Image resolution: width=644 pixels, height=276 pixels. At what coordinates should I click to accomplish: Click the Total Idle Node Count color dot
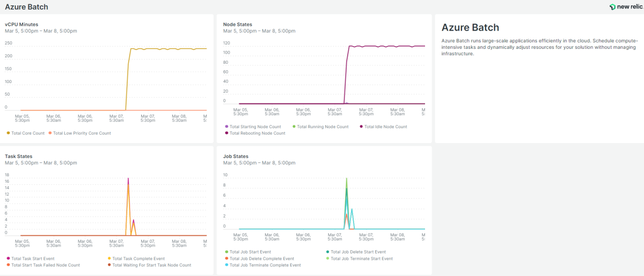pyautogui.click(x=361, y=127)
